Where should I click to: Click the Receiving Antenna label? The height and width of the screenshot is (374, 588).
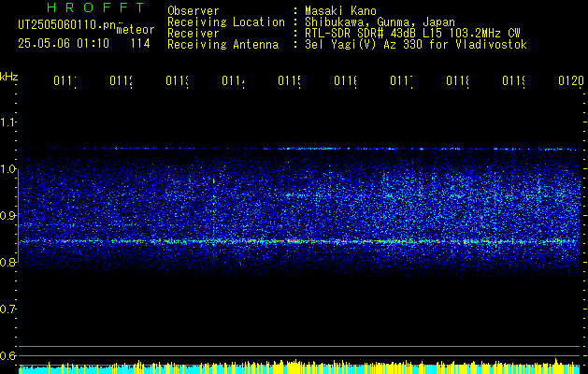coord(222,45)
